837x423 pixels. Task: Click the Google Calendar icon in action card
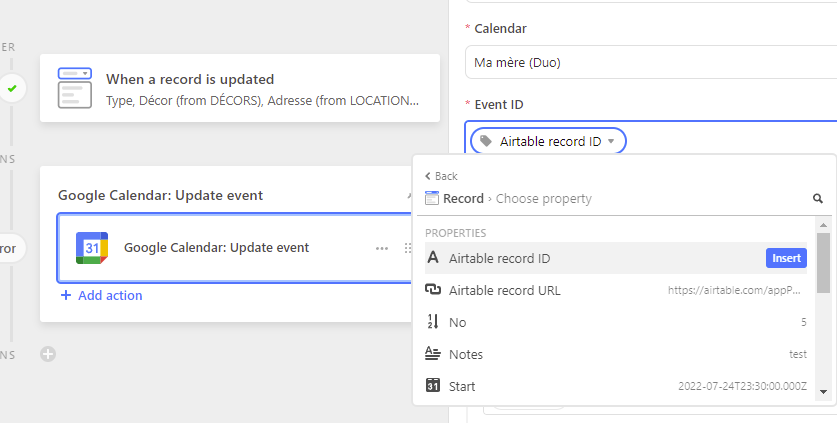click(x=92, y=248)
